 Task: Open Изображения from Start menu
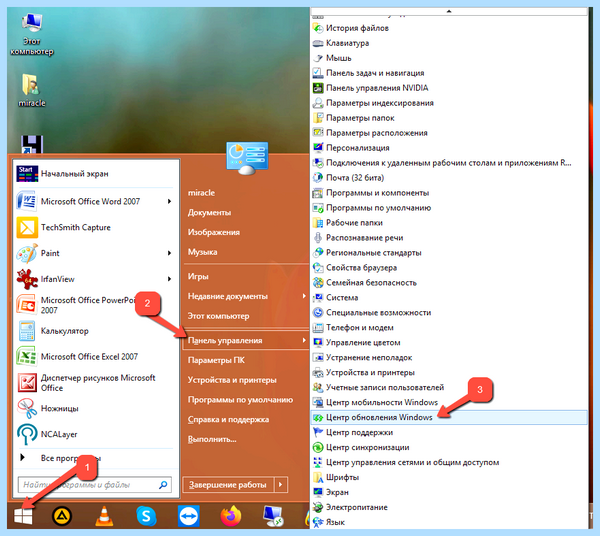point(214,232)
